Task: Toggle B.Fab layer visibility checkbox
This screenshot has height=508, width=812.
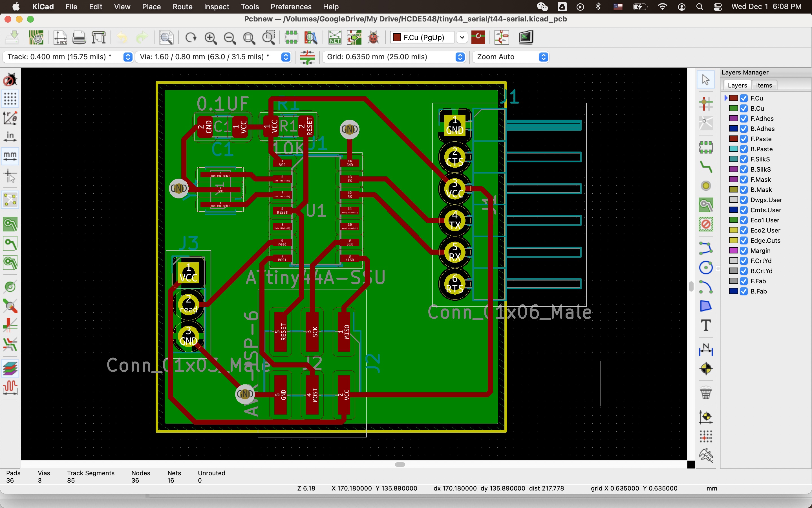Action: point(744,291)
